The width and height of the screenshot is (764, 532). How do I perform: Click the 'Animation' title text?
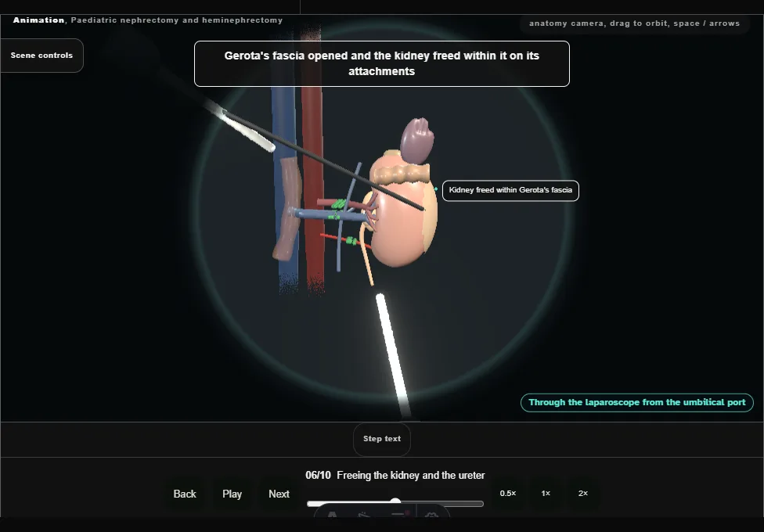[38, 20]
